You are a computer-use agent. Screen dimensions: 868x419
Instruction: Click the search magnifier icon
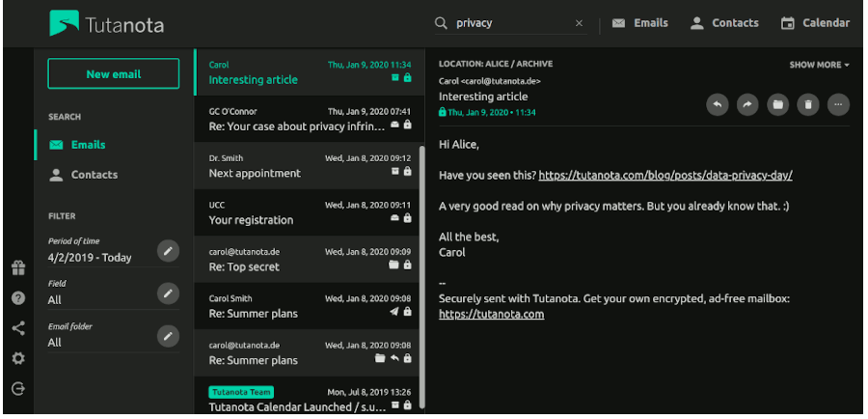[x=441, y=23]
